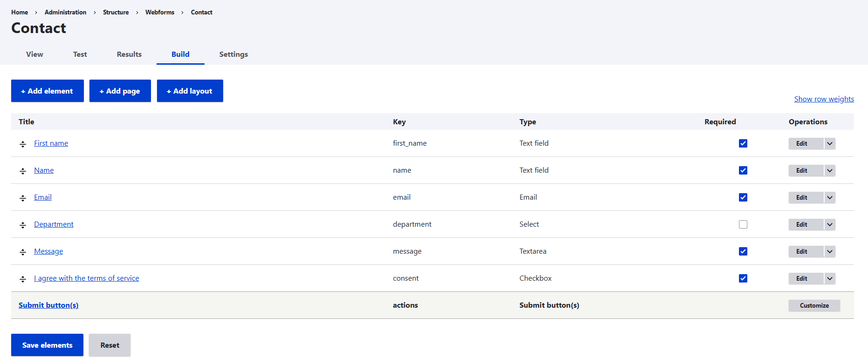Go to Home breadcrumb
Screen dimensions: 868x364
point(20,12)
